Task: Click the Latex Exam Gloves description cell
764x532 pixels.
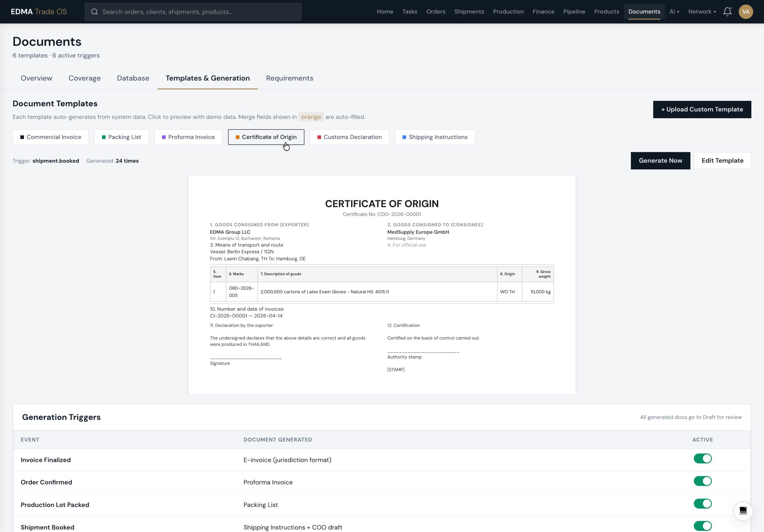Action: 377,292
